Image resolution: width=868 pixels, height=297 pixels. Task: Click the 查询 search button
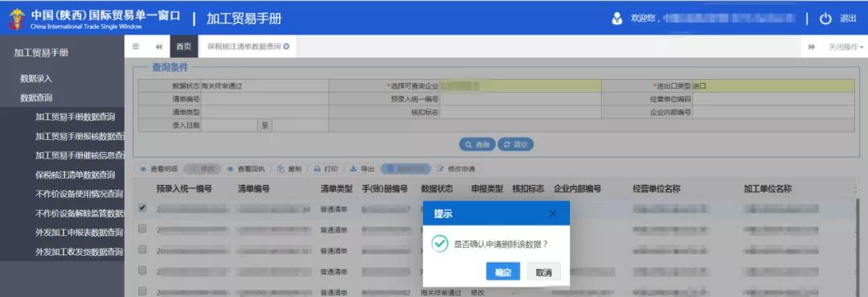tap(477, 145)
